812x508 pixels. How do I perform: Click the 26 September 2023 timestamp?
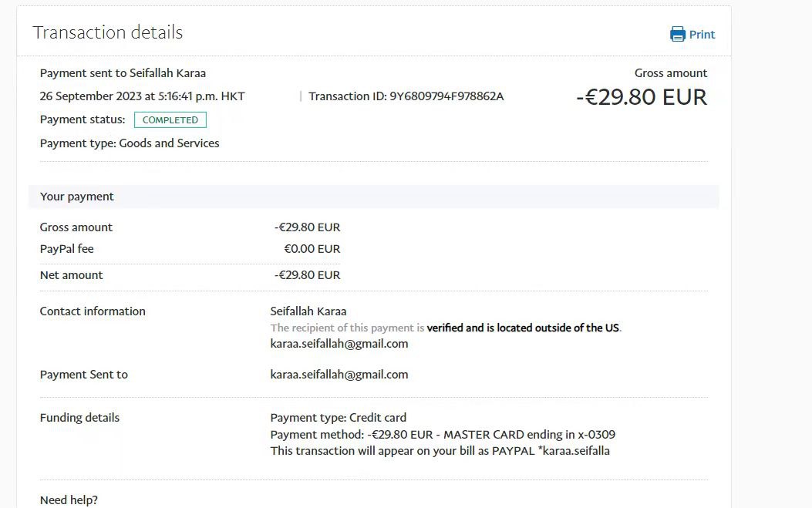click(142, 96)
